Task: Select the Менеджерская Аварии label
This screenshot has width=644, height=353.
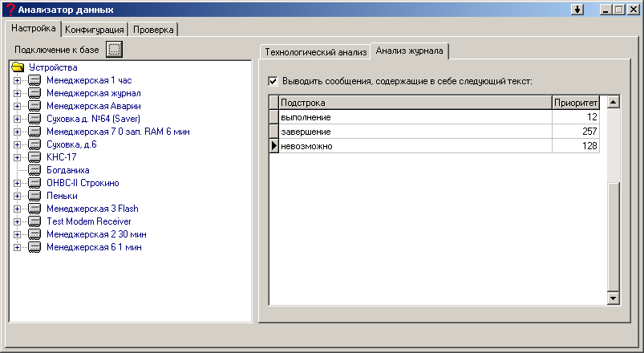Action: click(x=94, y=106)
